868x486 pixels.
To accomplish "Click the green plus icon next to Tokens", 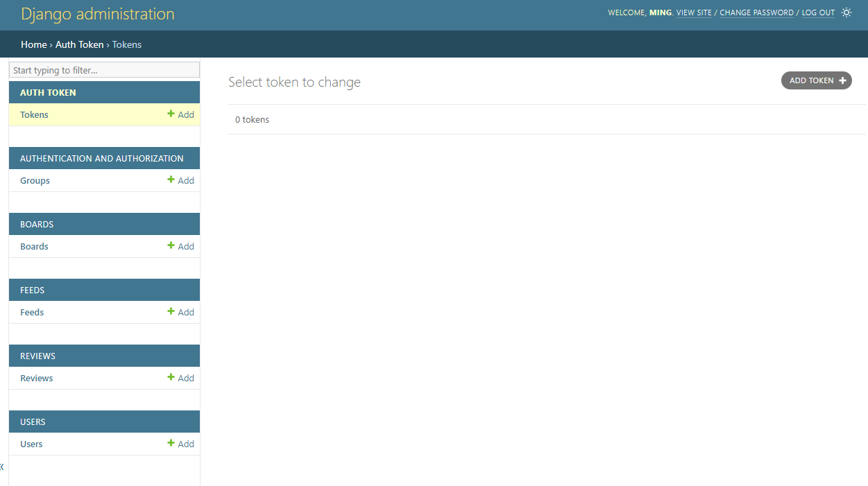I will (x=171, y=114).
